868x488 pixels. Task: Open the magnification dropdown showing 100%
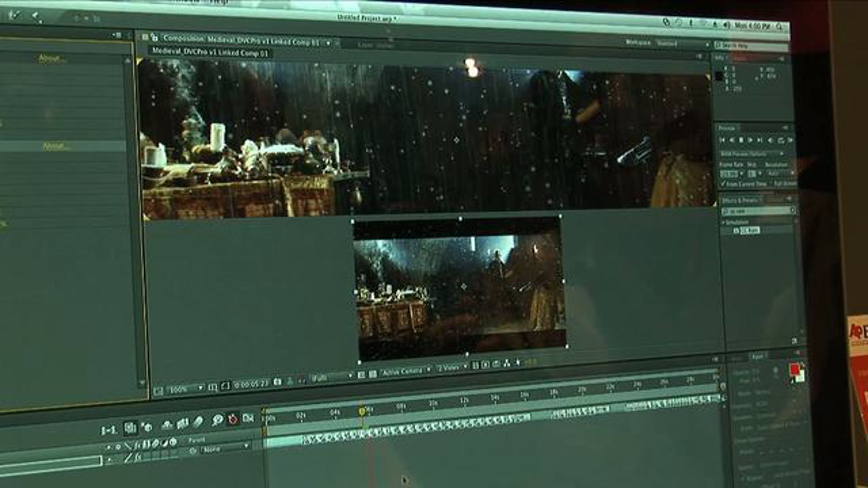pos(186,389)
